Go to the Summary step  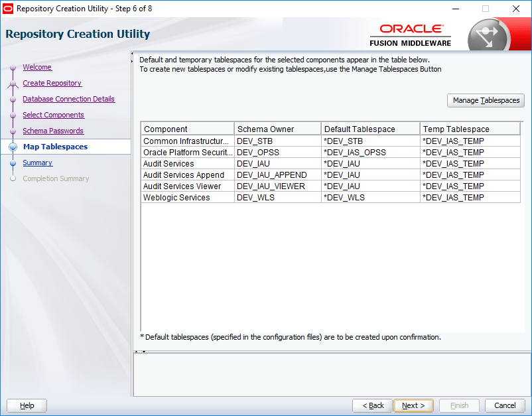tap(37, 163)
